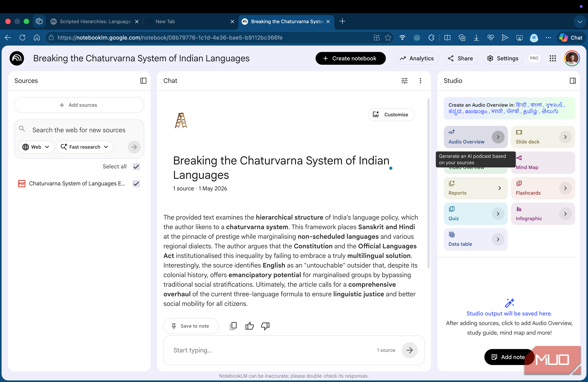Reload the page

click(22, 38)
